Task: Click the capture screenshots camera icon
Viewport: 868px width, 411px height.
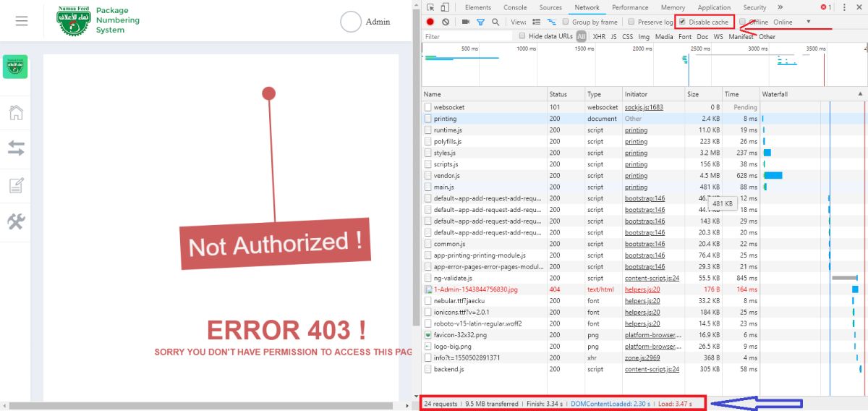Action: tap(465, 22)
